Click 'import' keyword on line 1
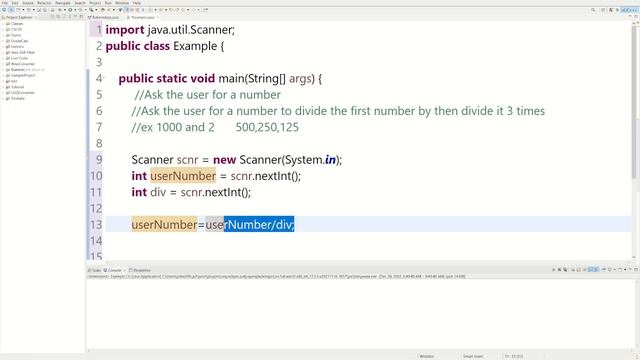 pyautogui.click(x=125, y=30)
